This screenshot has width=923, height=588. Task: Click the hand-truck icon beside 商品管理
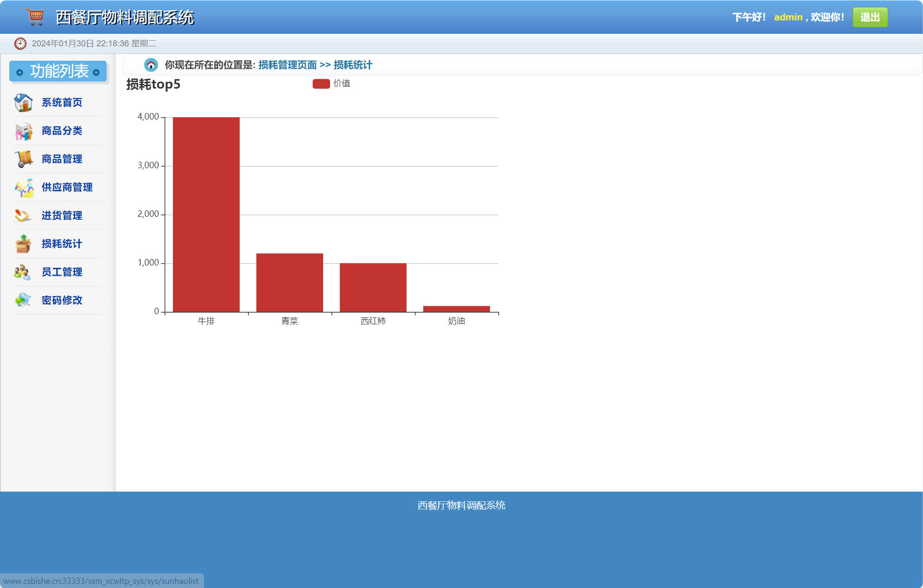(23, 159)
